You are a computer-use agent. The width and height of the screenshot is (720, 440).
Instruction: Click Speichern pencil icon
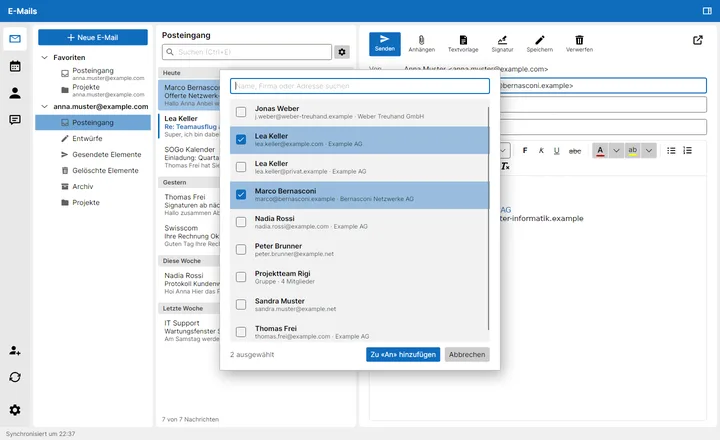pos(540,44)
